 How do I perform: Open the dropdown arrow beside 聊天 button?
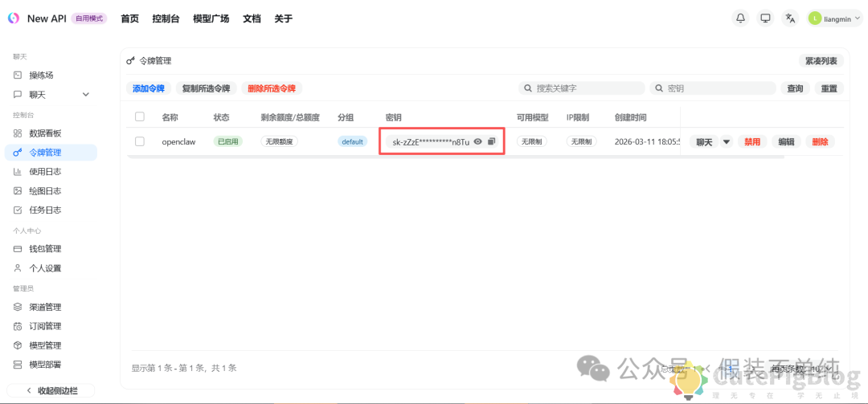[727, 141]
